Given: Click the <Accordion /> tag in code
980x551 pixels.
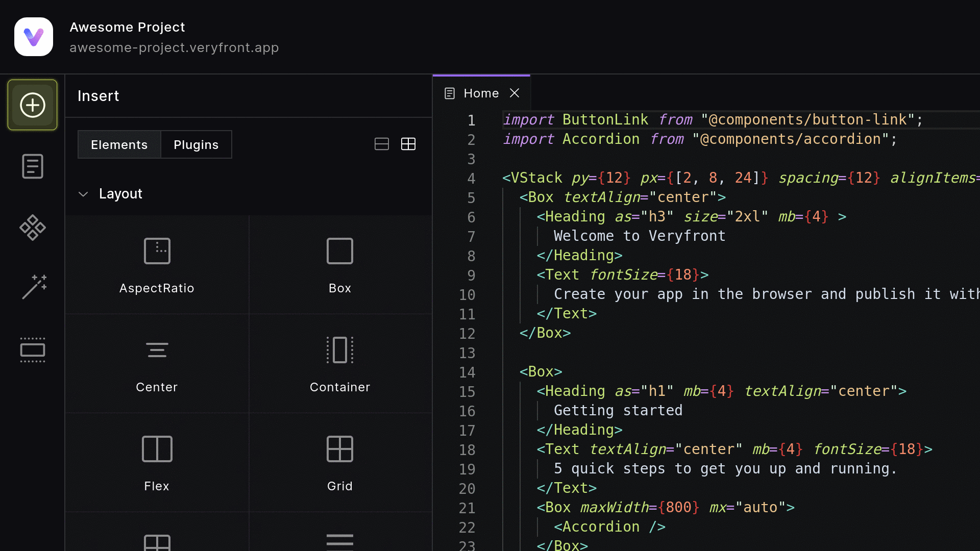Looking at the screenshot, I should [x=610, y=527].
